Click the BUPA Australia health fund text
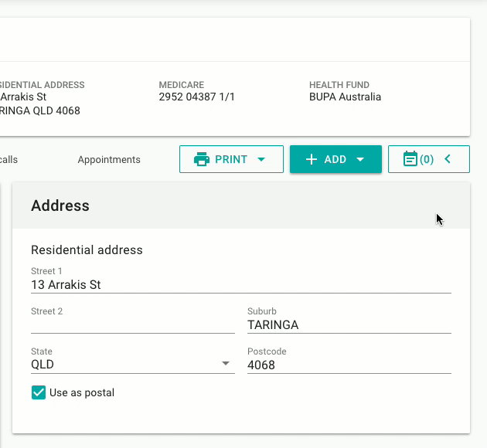The width and height of the screenshot is (487, 448). (345, 97)
